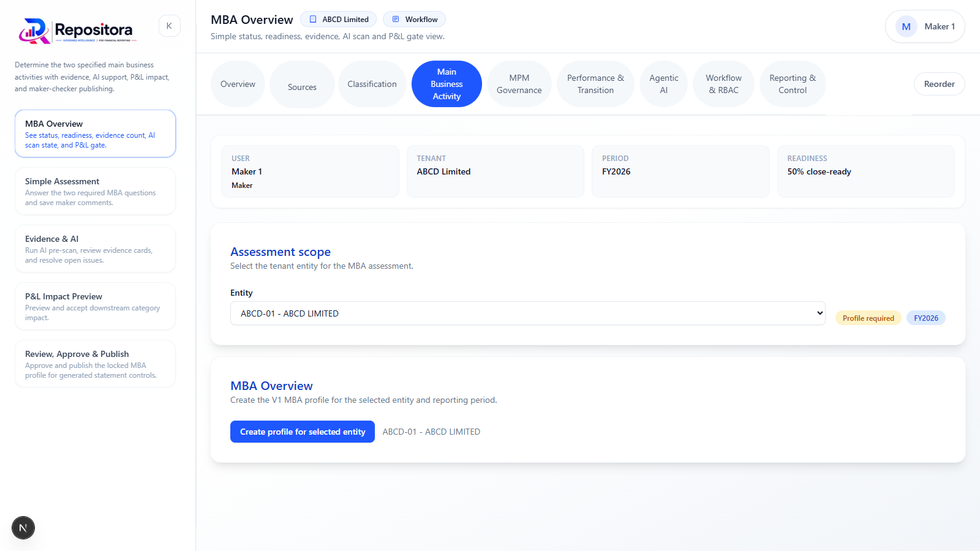Select MBA Overview in sidebar
The height and width of the screenshot is (551, 980).
(96, 133)
